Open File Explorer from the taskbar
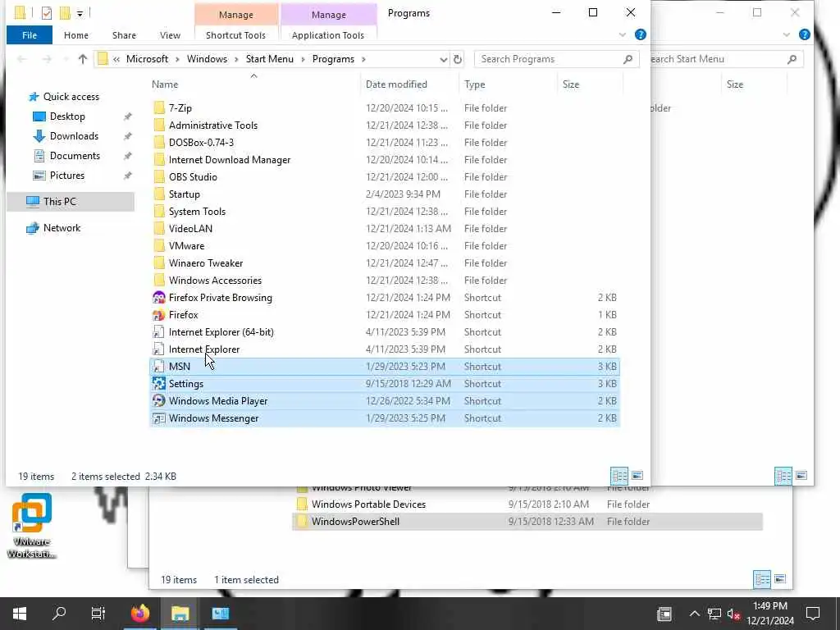Image resolution: width=840 pixels, height=630 pixels. pos(180,614)
